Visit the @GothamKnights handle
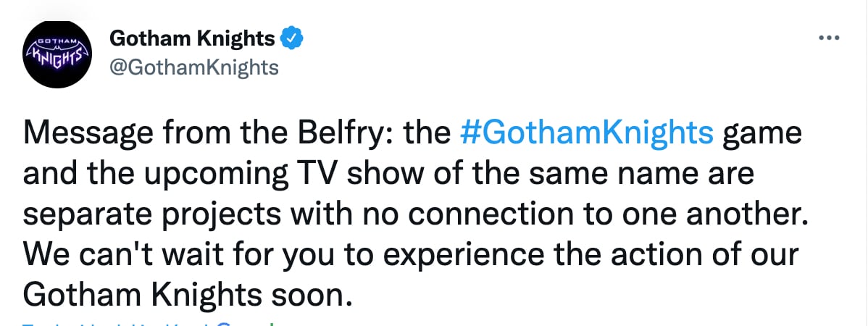 pyautogui.click(x=193, y=67)
